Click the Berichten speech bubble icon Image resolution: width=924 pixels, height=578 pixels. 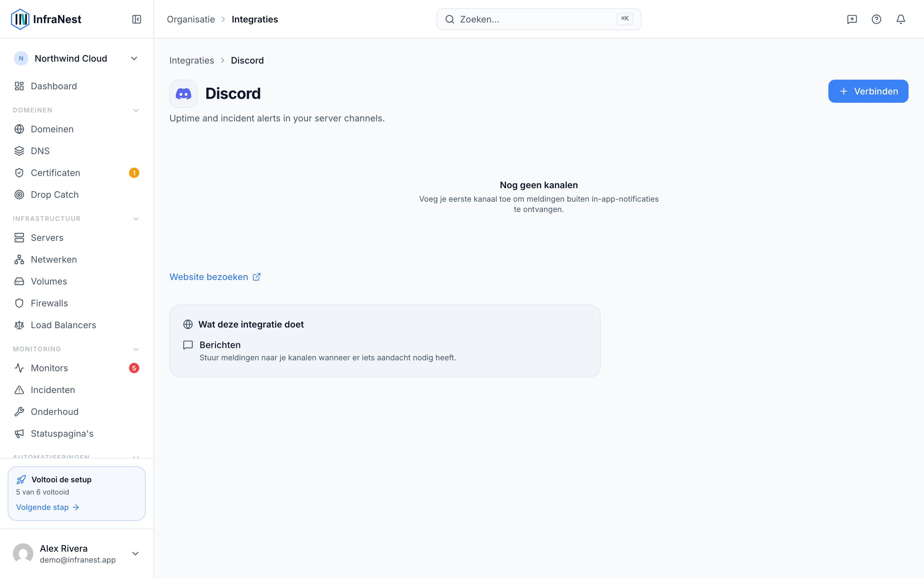click(x=188, y=345)
